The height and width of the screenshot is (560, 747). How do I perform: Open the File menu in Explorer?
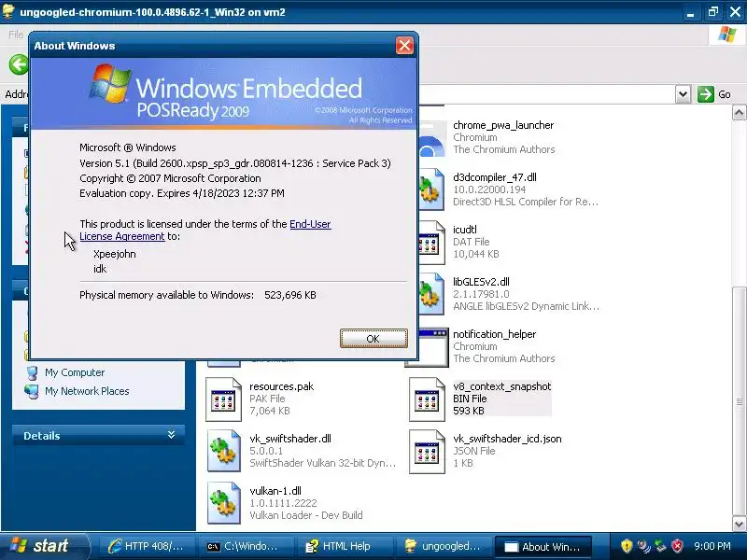tap(15, 35)
